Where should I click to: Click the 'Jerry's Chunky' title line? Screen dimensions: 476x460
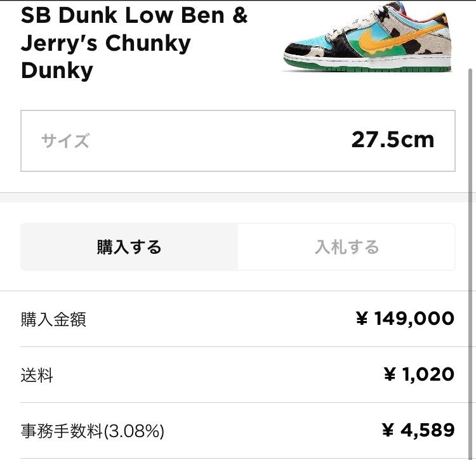coord(105,43)
